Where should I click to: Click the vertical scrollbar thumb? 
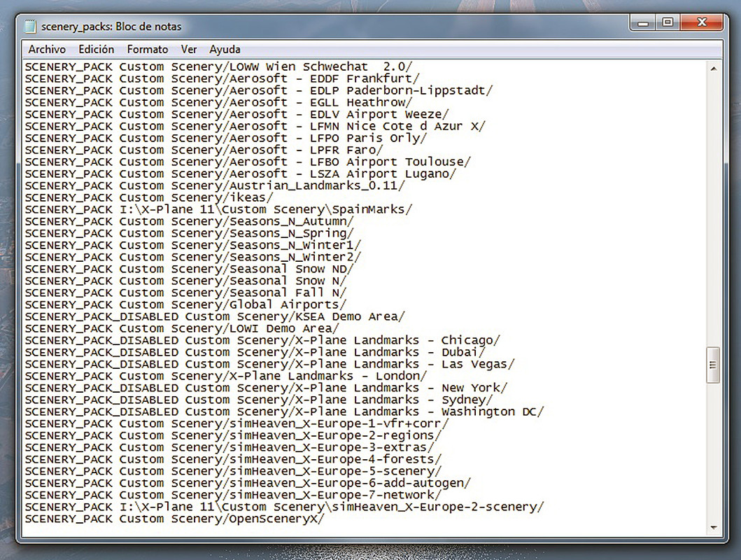coord(713,365)
